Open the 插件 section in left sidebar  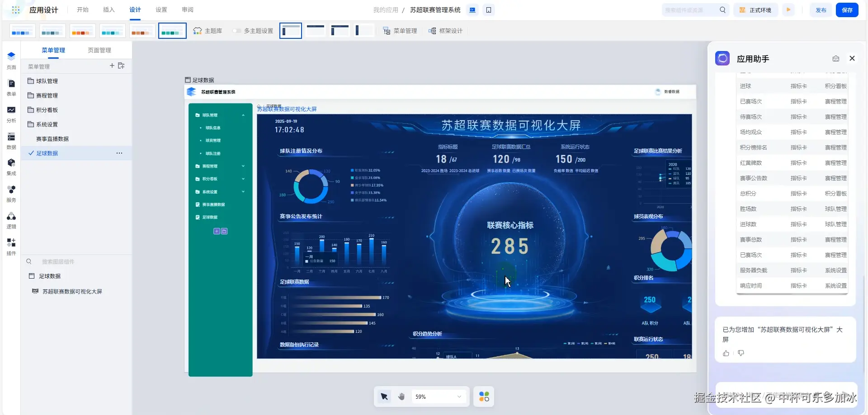(11, 247)
